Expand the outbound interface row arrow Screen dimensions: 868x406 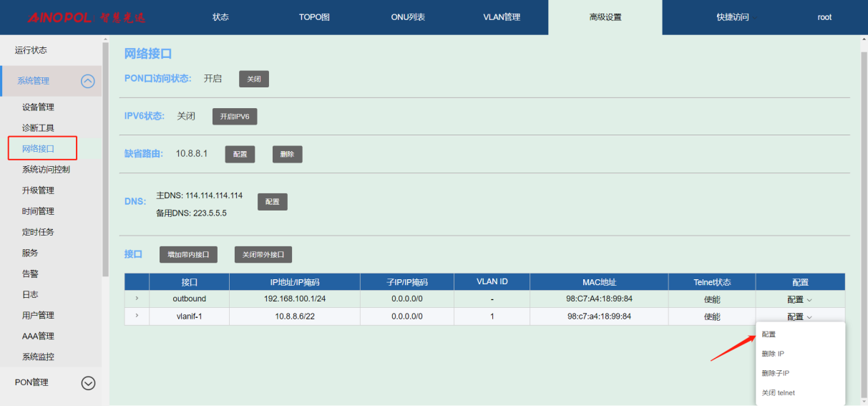click(137, 299)
